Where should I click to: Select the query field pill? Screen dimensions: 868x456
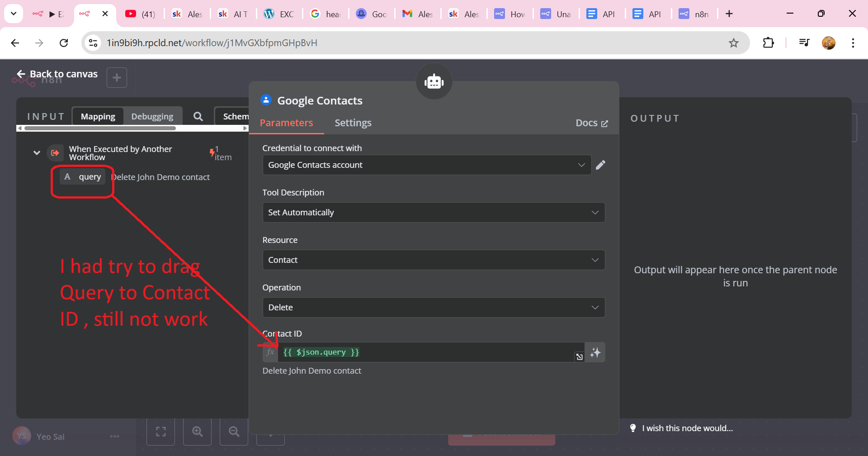(83, 177)
